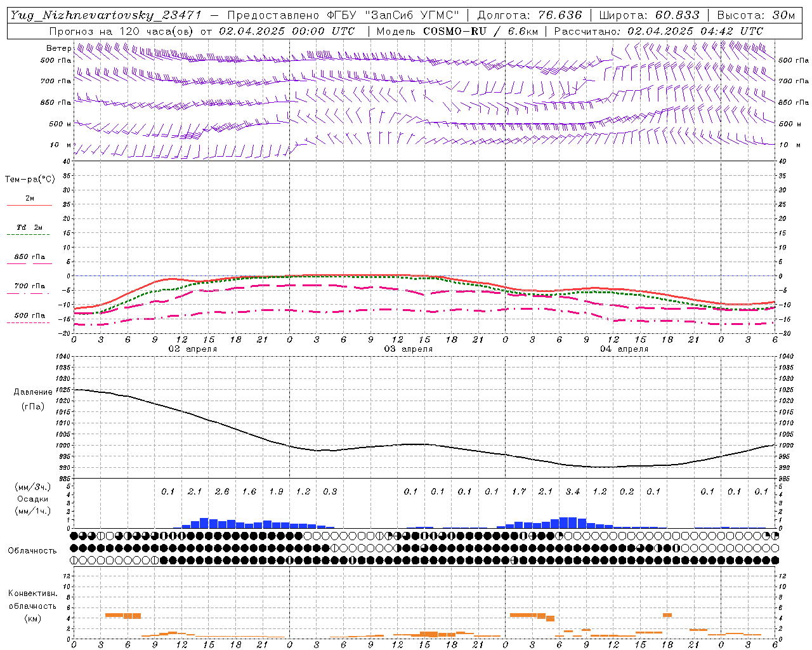Select the Высота: 30м header field

pyautogui.click(x=756, y=15)
